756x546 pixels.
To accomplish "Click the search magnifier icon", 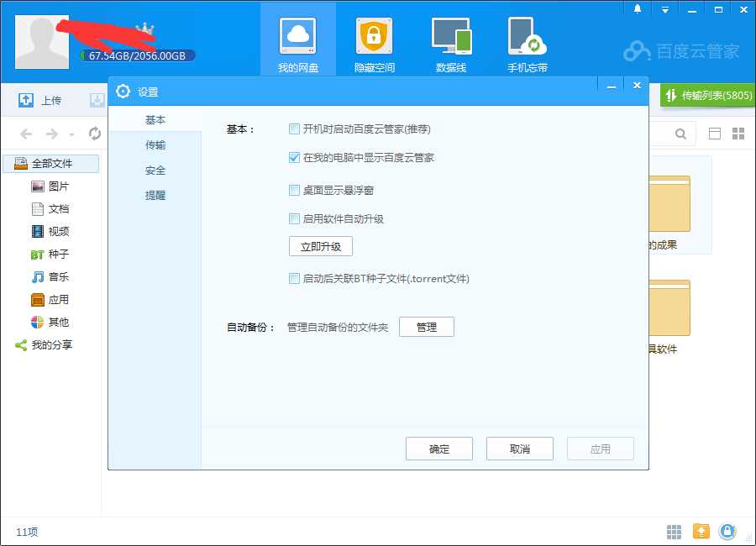I will 680,134.
